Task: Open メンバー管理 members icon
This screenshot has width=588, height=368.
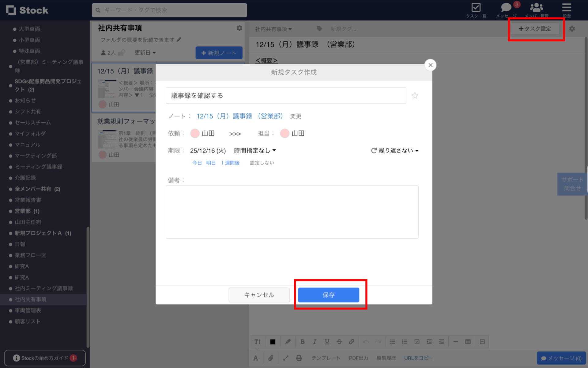Action: pyautogui.click(x=536, y=8)
